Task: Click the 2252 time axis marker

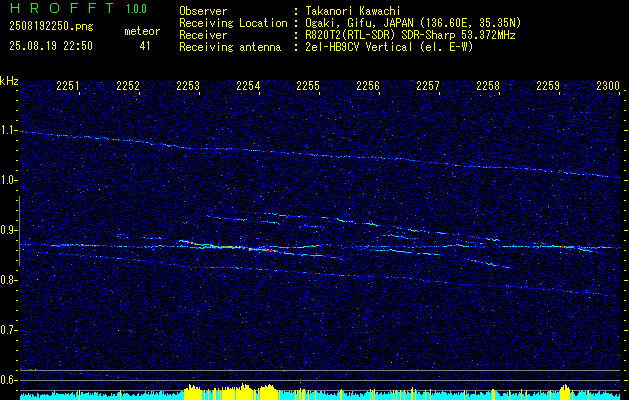Action: [128, 85]
